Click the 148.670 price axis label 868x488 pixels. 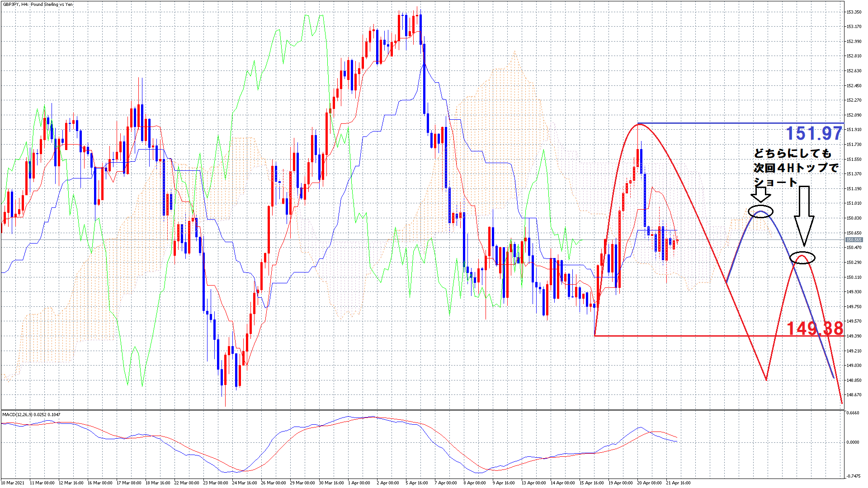click(854, 395)
